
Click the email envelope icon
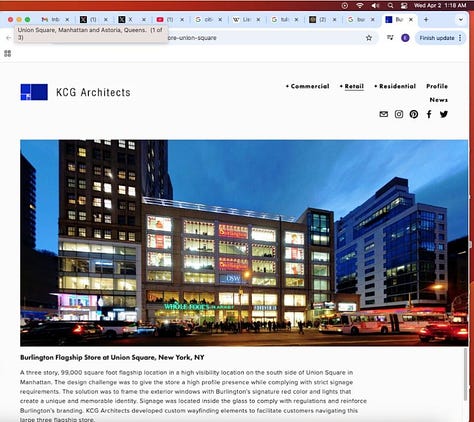[384, 114]
